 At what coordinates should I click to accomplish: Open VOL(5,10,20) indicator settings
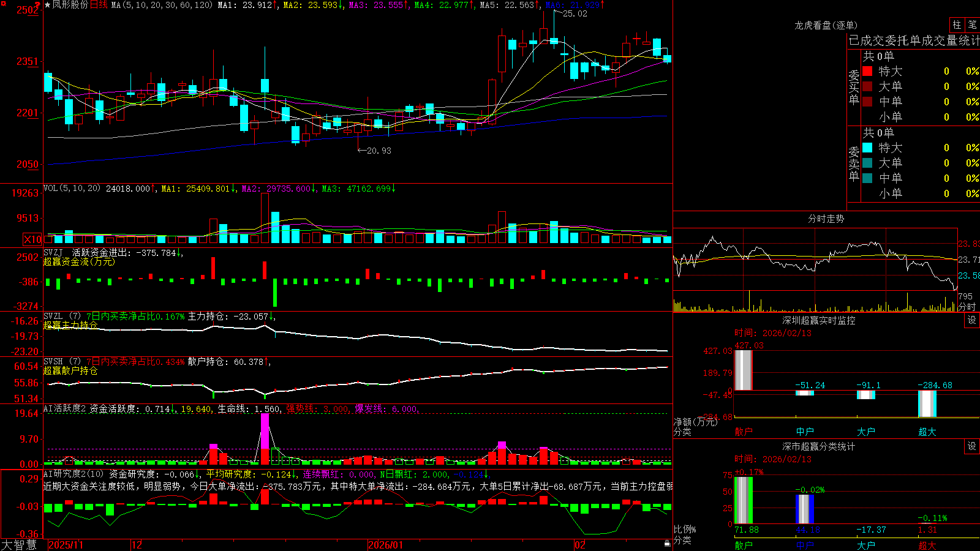pos(72,188)
